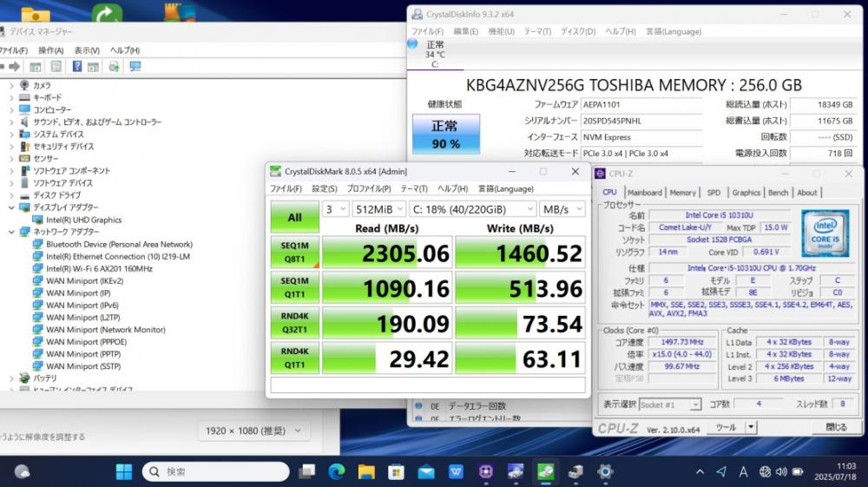Open the 表示(V) menu in Device Manager
Image resolution: width=868 pixels, height=487 pixels.
[x=87, y=50]
